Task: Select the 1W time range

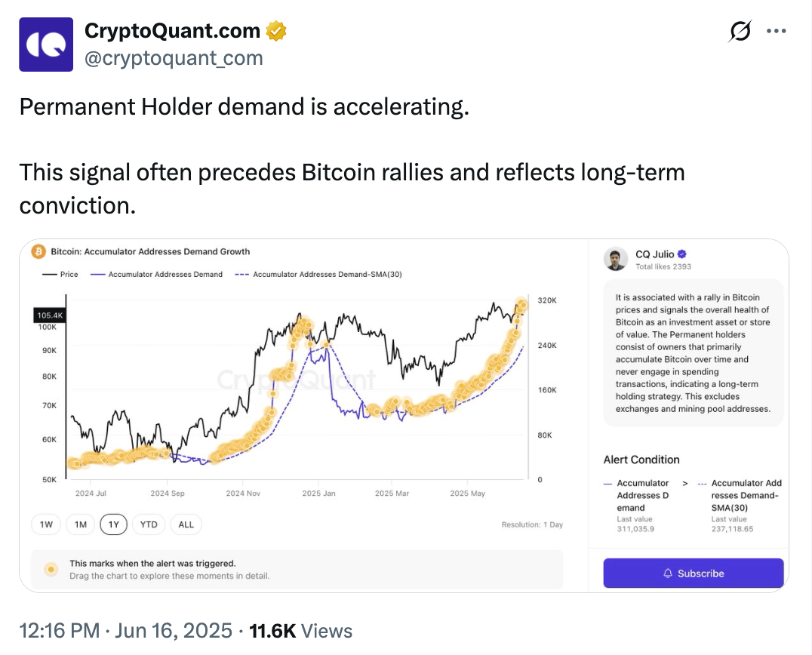Action: coord(46,524)
